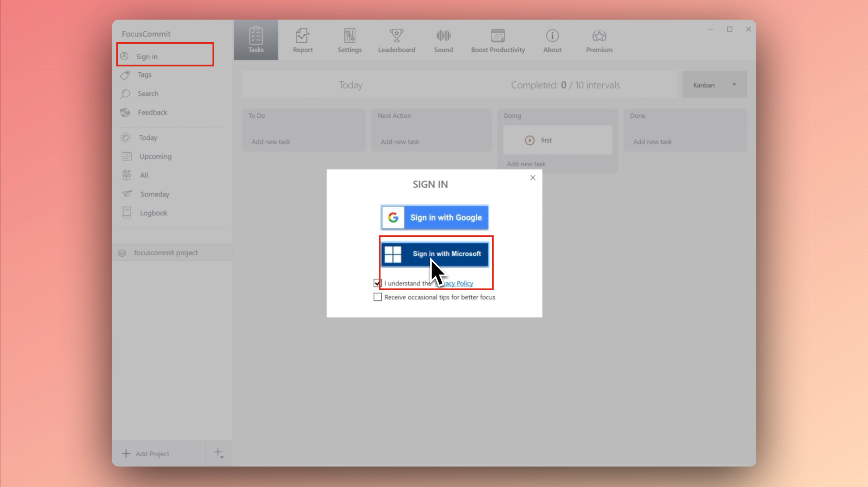Open the Privacy Policy link

coord(454,283)
